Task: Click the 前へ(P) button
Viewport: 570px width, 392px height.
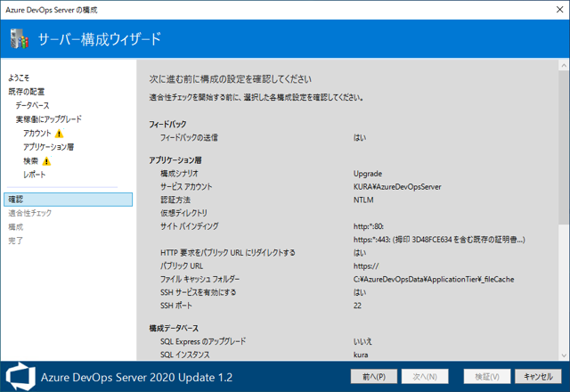Action: click(x=374, y=376)
